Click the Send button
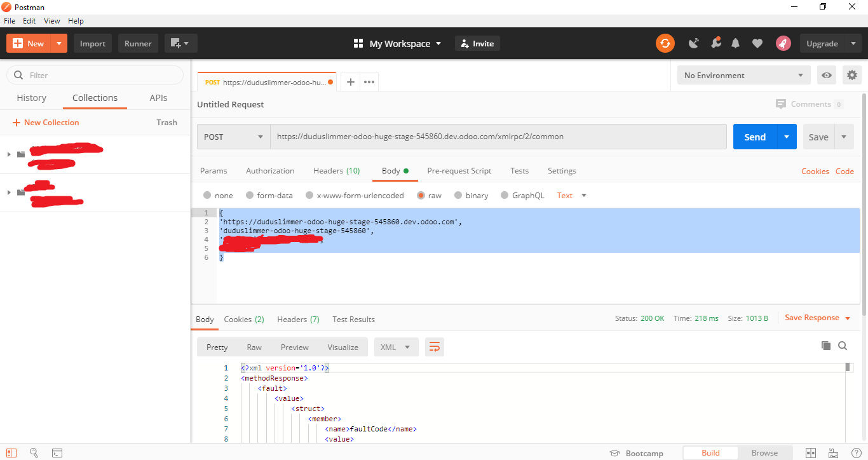This screenshot has width=868, height=460. point(755,137)
